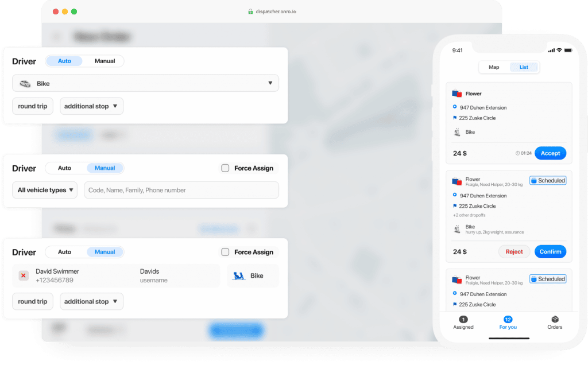Switch to the Map tab on the phone
This screenshot has width=588, height=369.
[493, 67]
